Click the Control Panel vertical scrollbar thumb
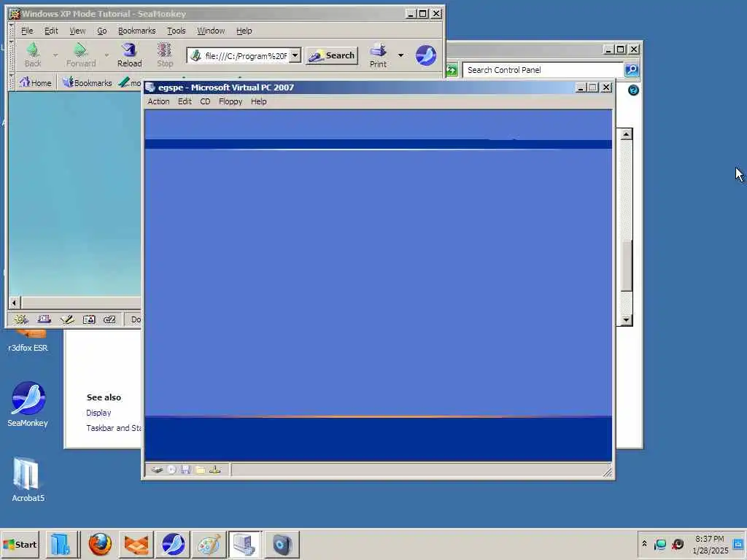Viewport: 747px width, 560px height. (626, 265)
